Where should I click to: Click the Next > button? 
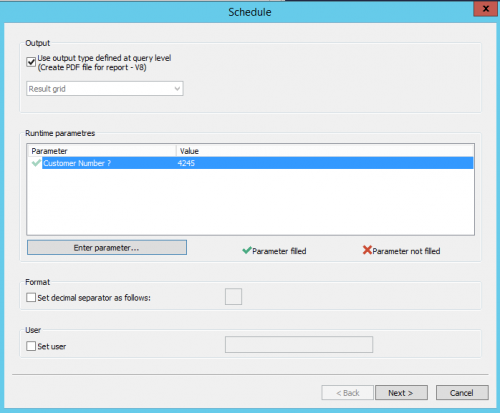coord(401,393)
